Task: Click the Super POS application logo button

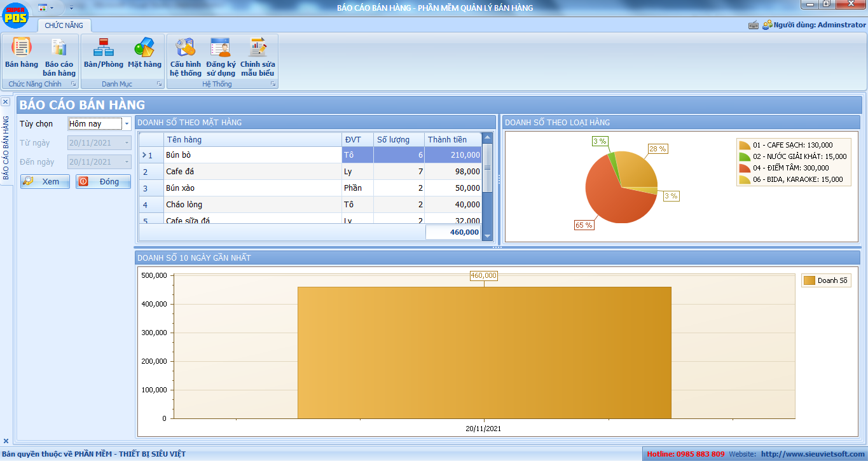Action: [x=15, y=15]
